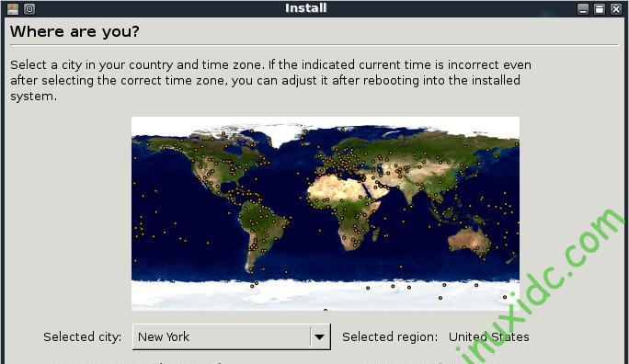Click the Selected city label
Screen dimensions: 629x364
(82, 336)
